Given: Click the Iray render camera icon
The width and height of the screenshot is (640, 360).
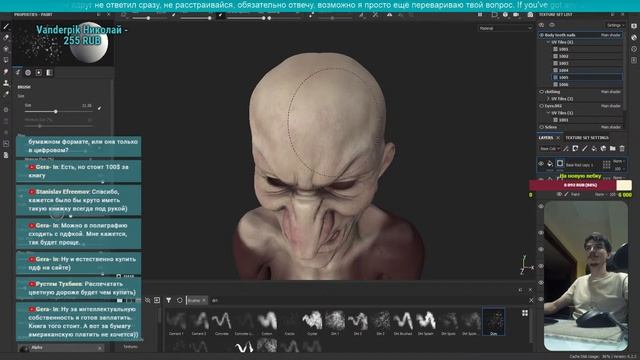Looking at the screenshot, I should [530, 15].
